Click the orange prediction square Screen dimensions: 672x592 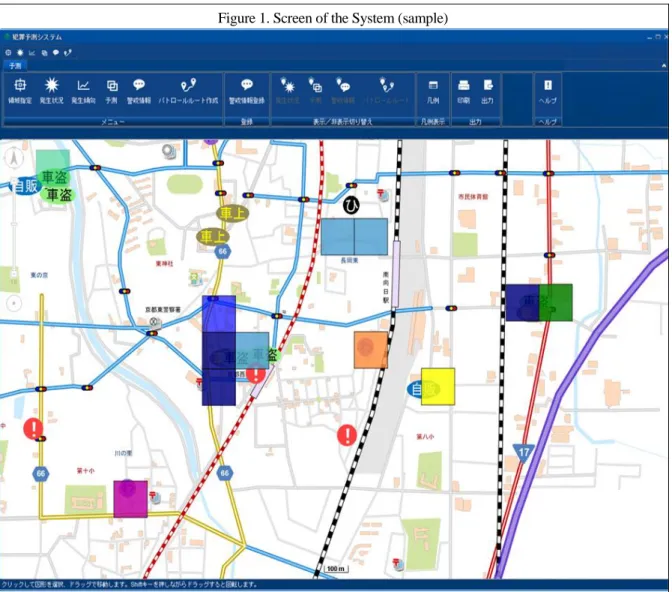click(371, 350)
